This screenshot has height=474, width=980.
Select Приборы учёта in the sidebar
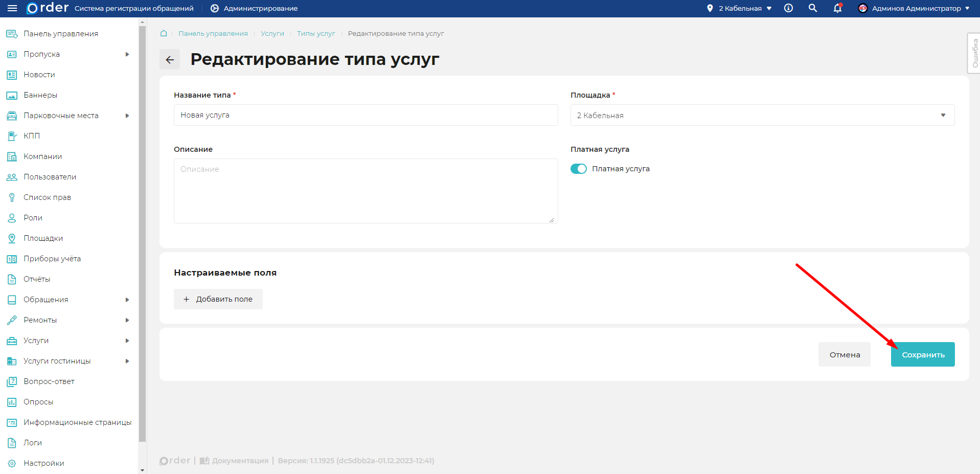[x=52, y=259]
